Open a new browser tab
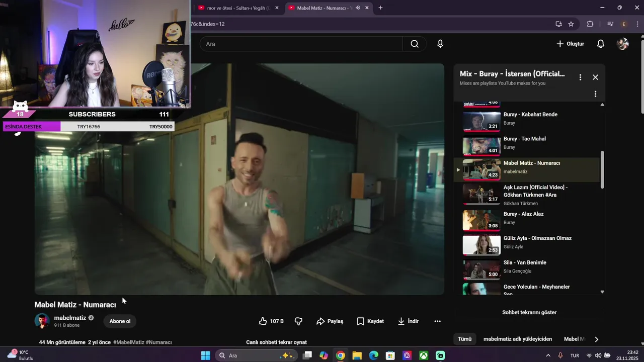 [x=380, y=8]
